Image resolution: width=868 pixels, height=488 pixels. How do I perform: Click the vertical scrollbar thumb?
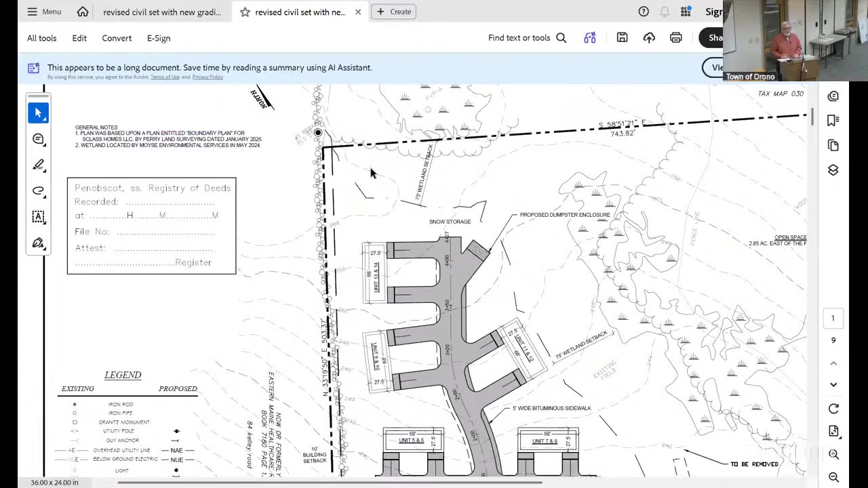coord(812,117)
